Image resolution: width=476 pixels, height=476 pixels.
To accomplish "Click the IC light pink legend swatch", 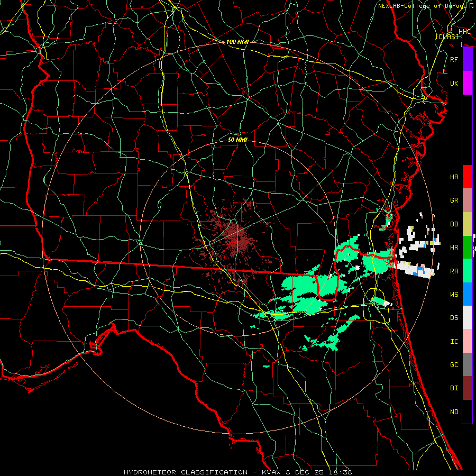I will [467, 341].
